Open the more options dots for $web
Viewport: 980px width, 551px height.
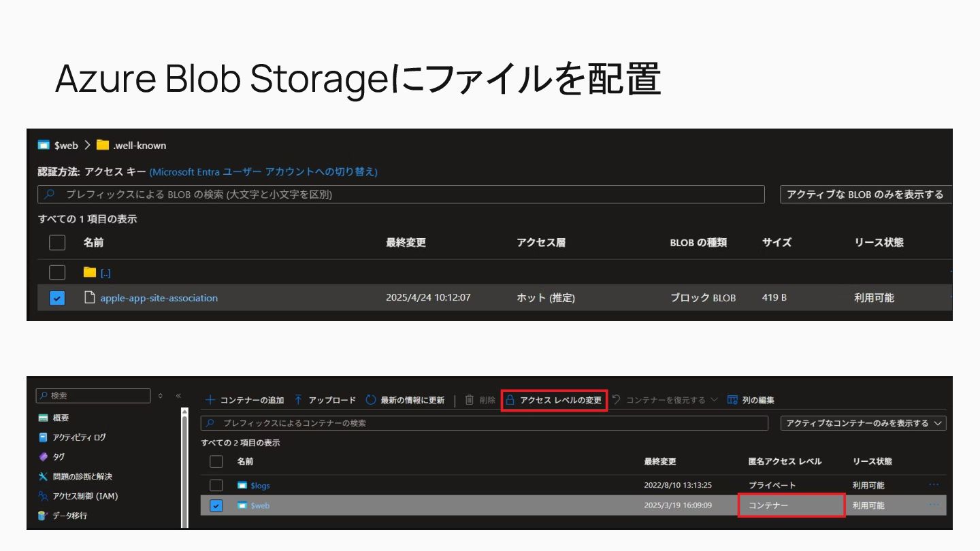click(934, 505)
